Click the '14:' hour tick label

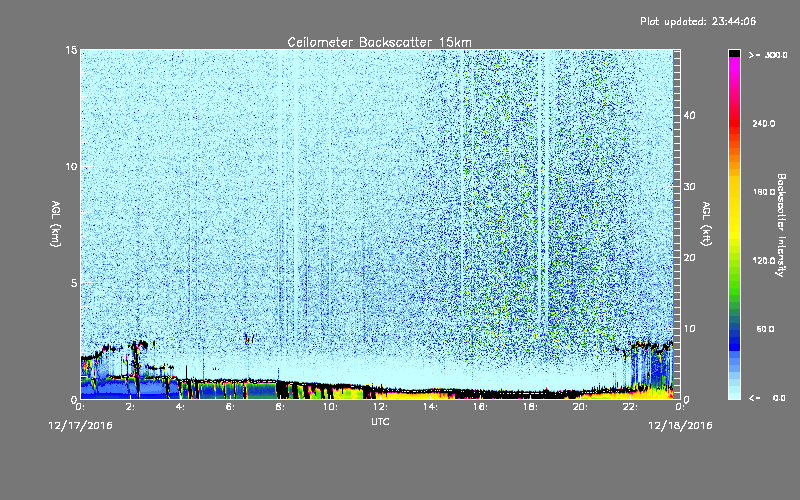430,407
